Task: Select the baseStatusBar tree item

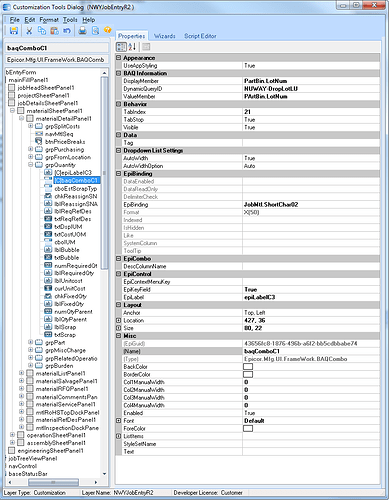Action: [28, 474]
